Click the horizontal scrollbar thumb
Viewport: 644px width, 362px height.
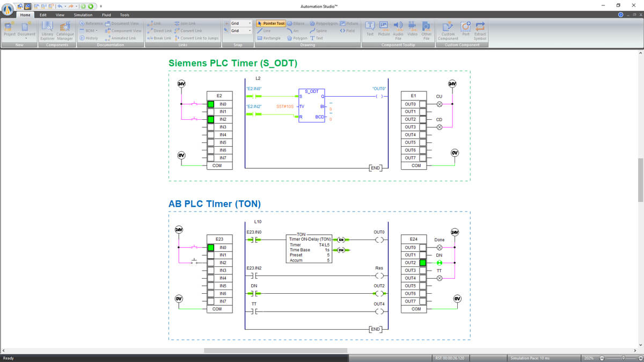pyautogui.click(x=276, y=350)
